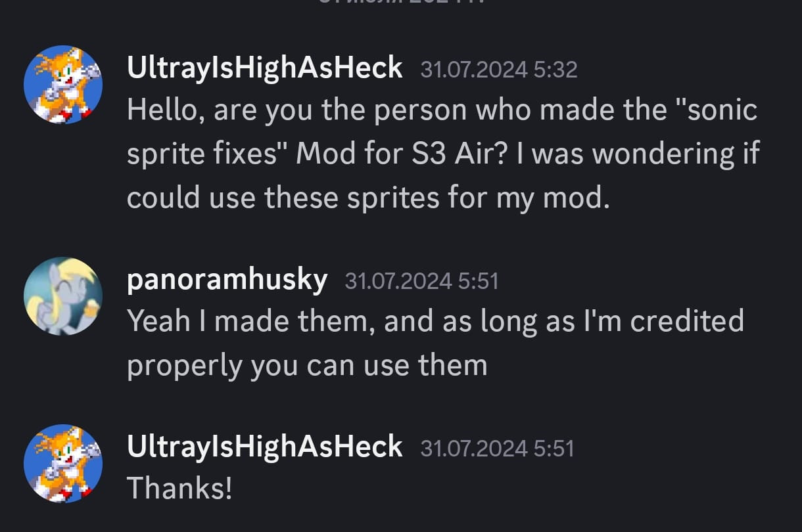802x532 pixels.
Task: Click Tails avatar on the Hello message
Action: click(63, 85)
